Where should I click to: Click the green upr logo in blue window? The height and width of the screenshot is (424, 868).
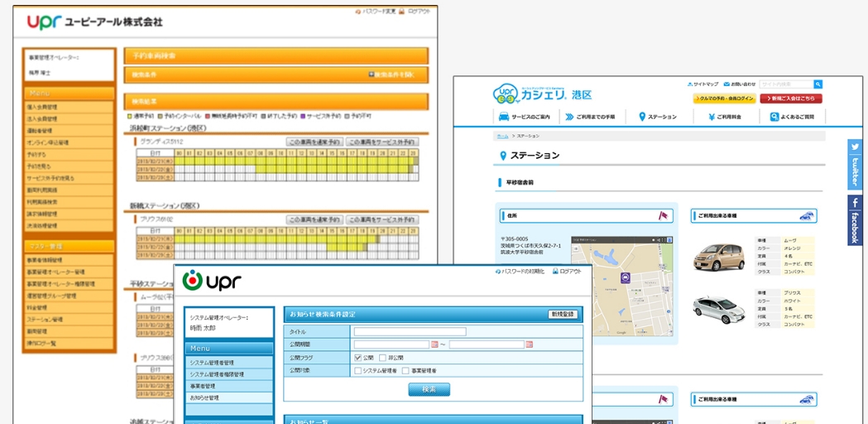(x=212, y=281)
